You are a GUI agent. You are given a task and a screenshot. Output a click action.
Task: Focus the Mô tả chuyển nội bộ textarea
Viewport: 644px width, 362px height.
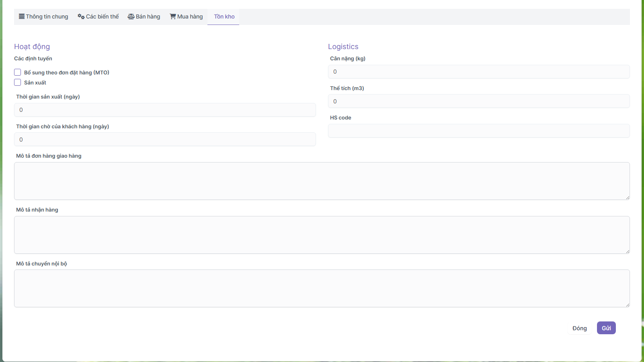(322, 288)
